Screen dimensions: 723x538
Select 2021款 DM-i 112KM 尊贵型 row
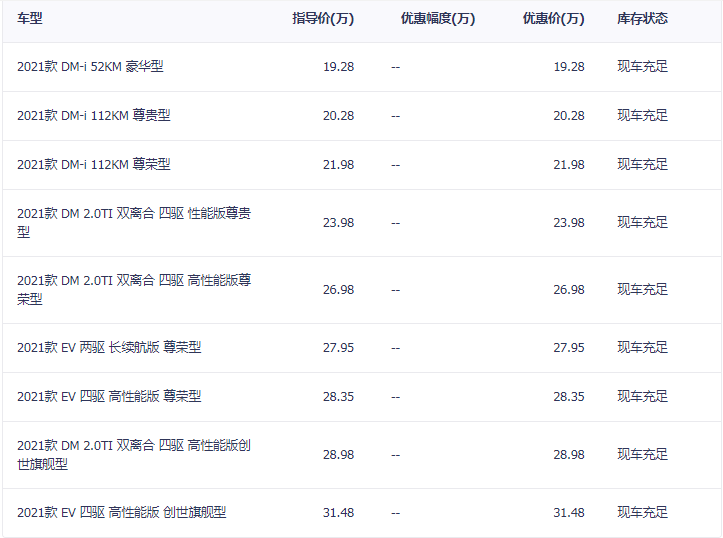click(x=362, y=116)
